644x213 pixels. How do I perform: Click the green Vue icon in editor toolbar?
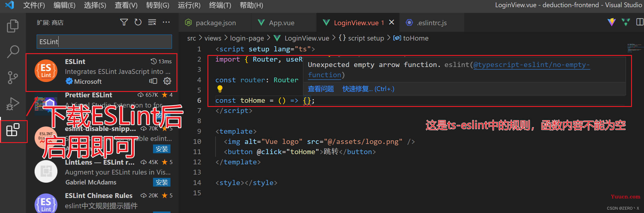coord(626,22)
